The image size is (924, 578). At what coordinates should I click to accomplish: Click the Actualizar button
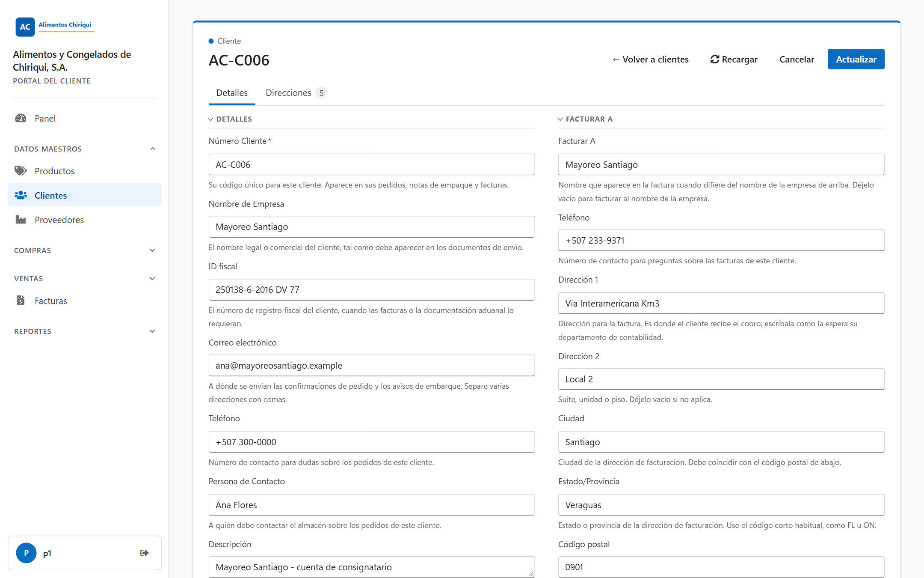click(856, 59)
